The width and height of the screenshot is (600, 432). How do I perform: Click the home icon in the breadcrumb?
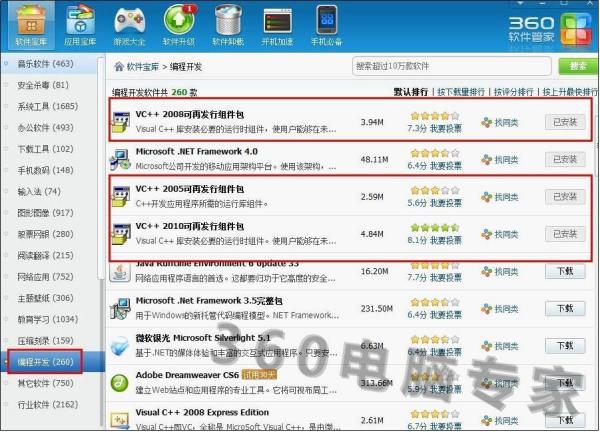(119, 67)
